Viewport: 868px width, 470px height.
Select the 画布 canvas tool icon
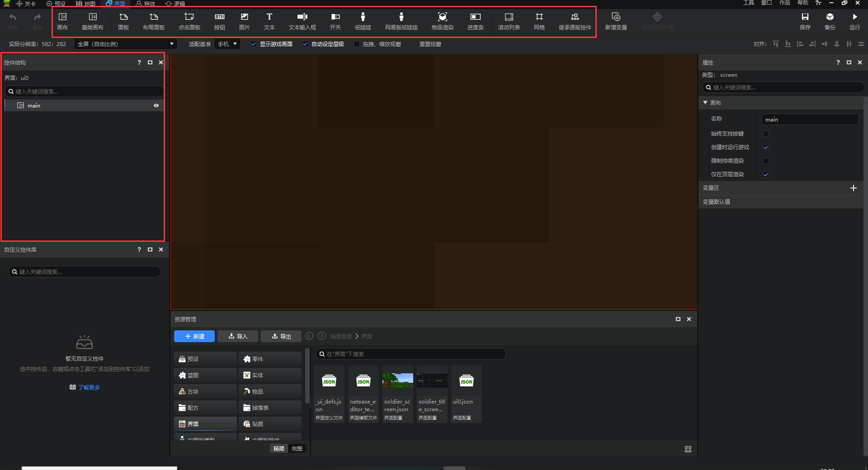pos(62,21)
